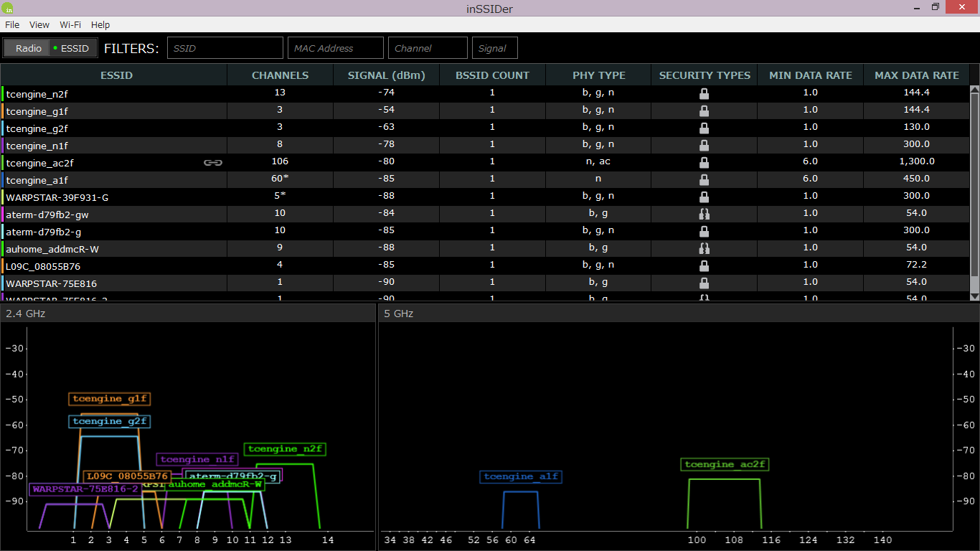Click the weak-security lock icon in auhome_addmcR-W row
Image resolution: width=980 pixels, height=551 pixels.
click(705, 248)
